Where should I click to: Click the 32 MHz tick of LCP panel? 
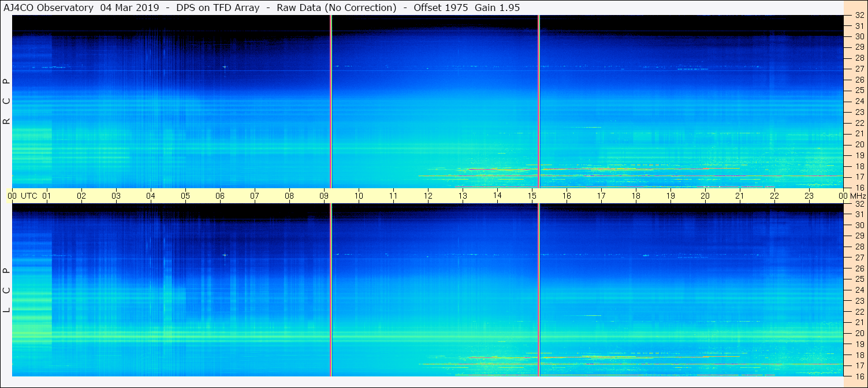coord(859,204)
